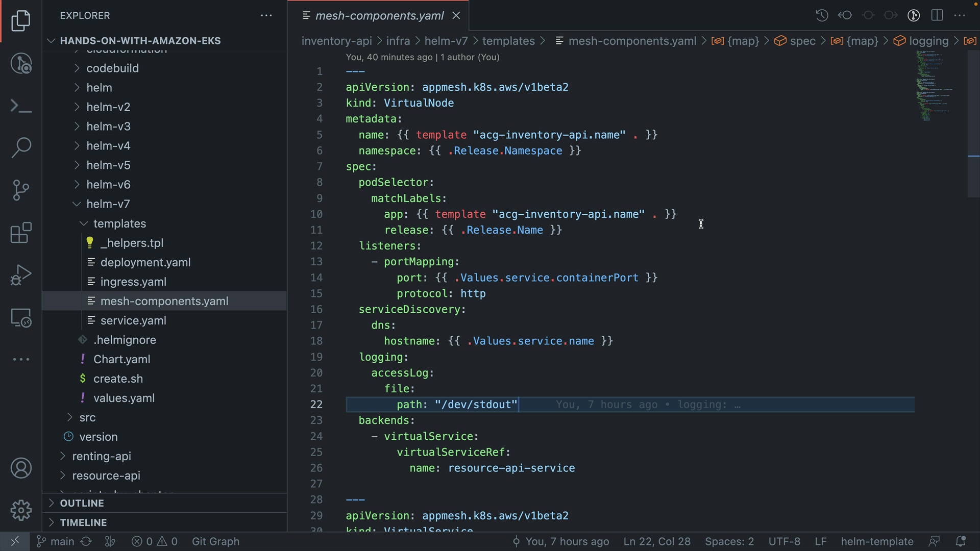This screenshot has width=980, height=551.
Task: Open the Run and Debug view
Action: tap(21, 275)
